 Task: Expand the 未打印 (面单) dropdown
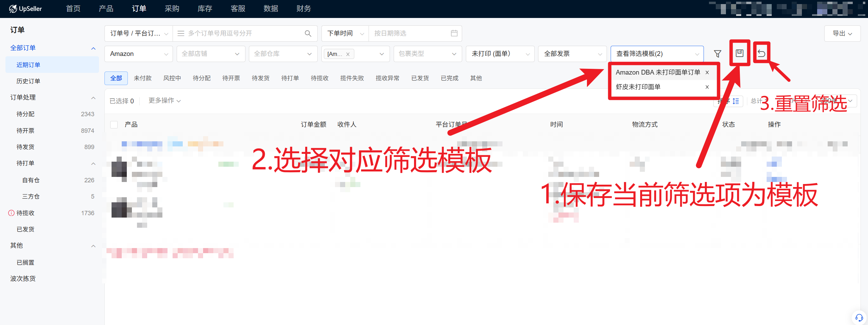pyautogui.click(x=500, y=54)
